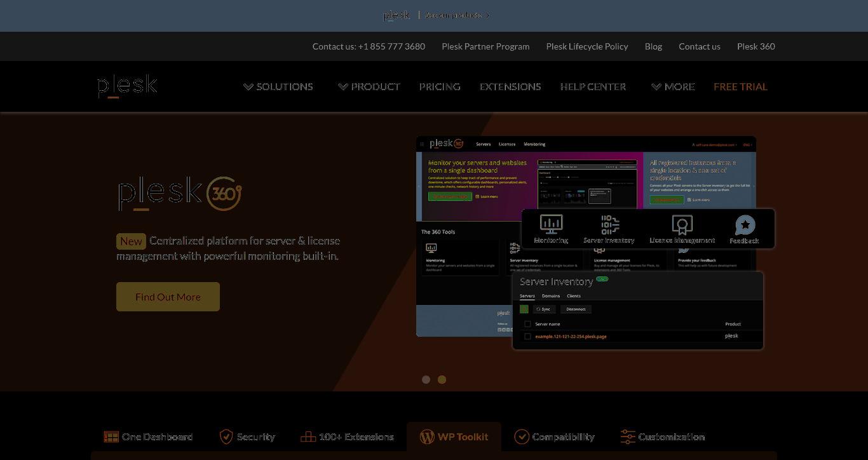Expand the More dropdown menu
The width and height of the screenshot is (868, 460).
coord(673,86)
